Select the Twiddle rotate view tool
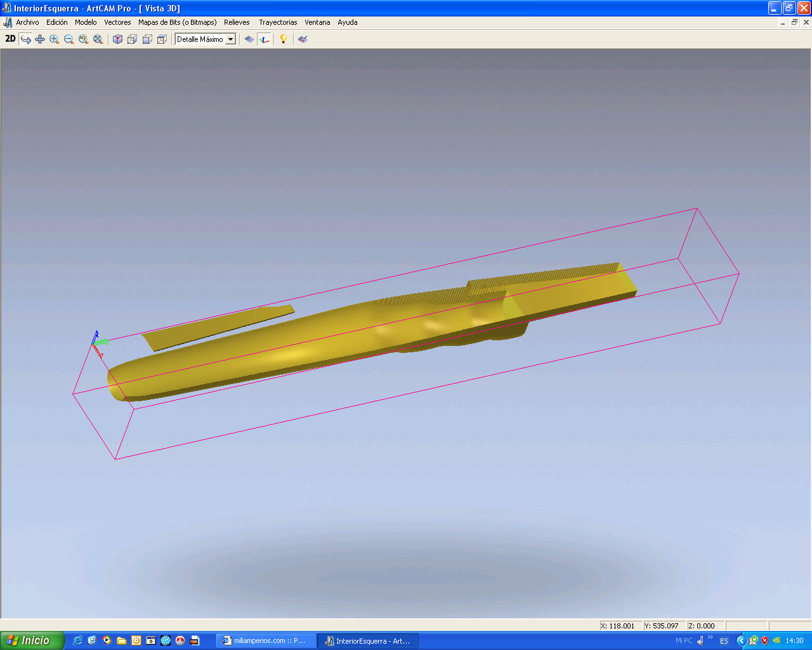Screen dimensions: 812x650 tap(25, 39)
